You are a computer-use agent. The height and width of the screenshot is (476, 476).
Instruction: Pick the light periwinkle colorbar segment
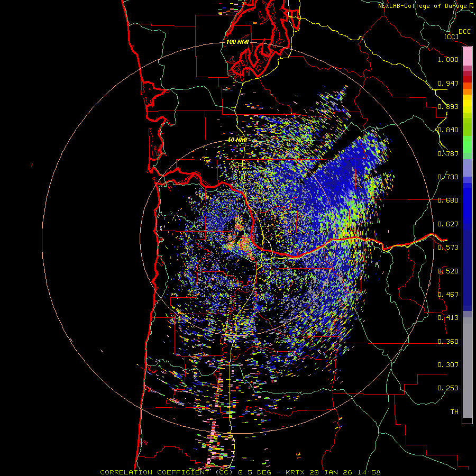coord(467,168)
